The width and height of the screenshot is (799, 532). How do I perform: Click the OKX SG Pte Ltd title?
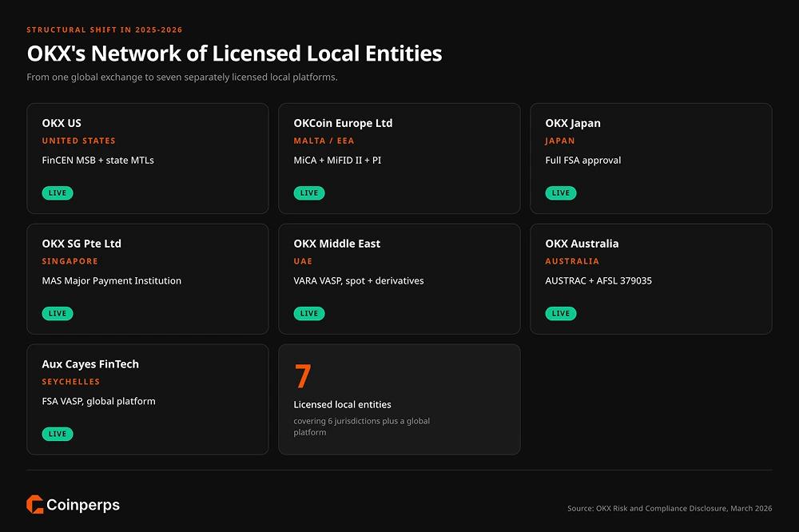click(x=81, y=244)
